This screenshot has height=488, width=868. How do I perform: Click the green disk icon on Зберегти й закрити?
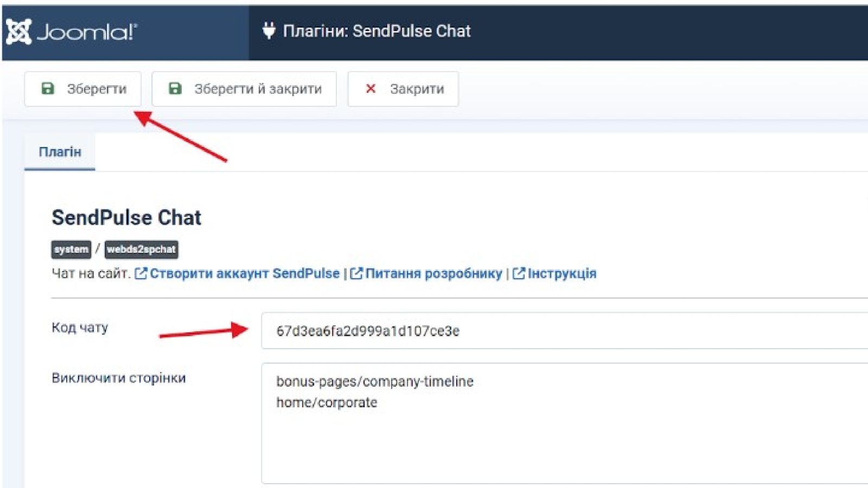175,88
